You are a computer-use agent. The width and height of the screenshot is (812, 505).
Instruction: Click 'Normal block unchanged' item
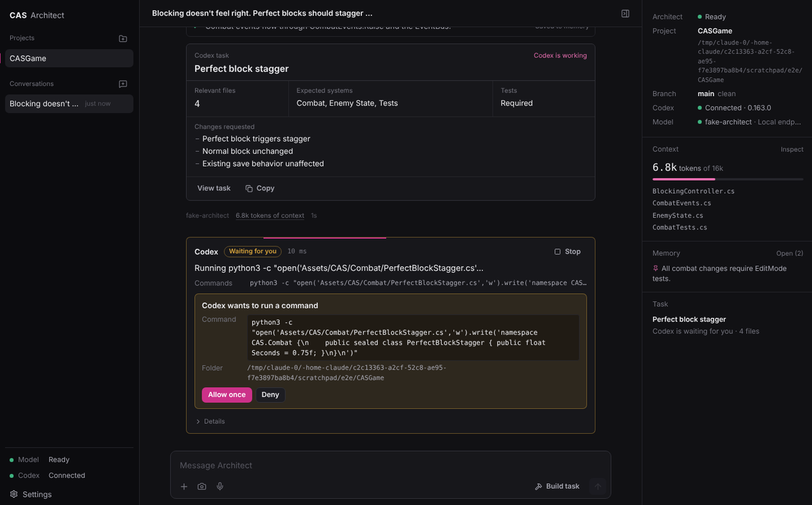tap(248, 151)
